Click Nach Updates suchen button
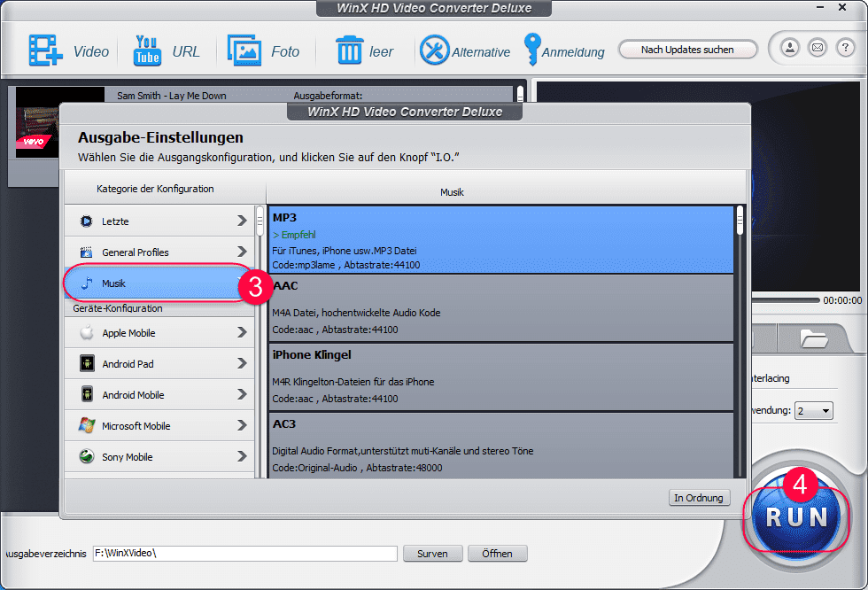This screenshot has height=590, width=868. click(x=687, y=50)
